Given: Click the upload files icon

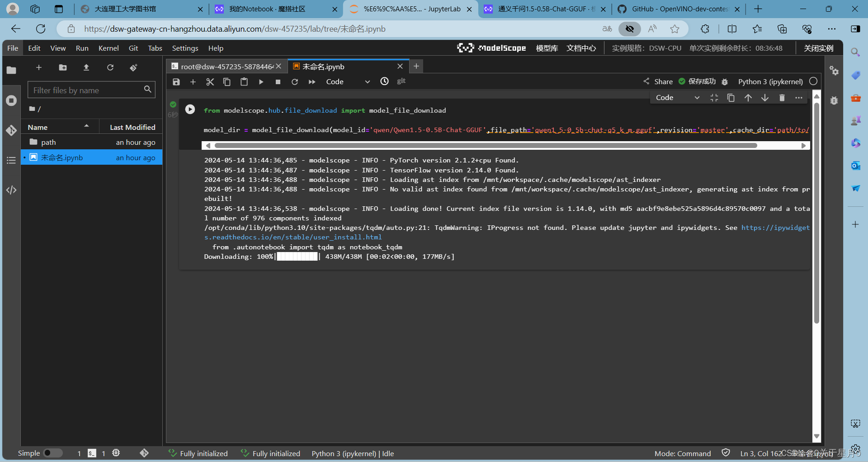Looking at the screenshot, I should pyautogui.click(x=86, y=67).
